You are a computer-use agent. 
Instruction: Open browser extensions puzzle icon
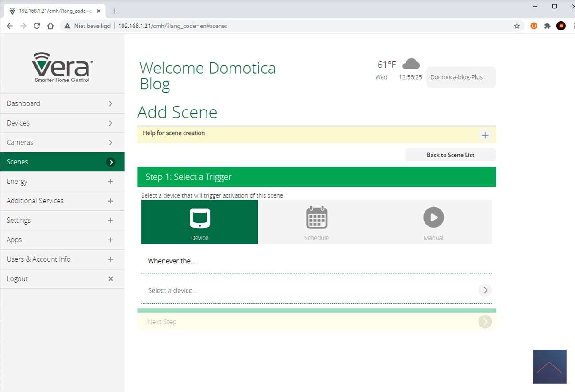(547, 26)
